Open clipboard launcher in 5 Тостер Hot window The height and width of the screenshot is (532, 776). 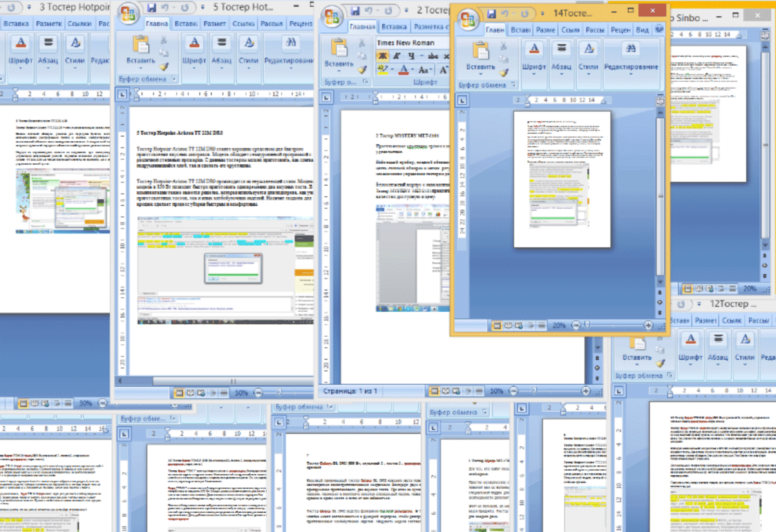point(174,79)
